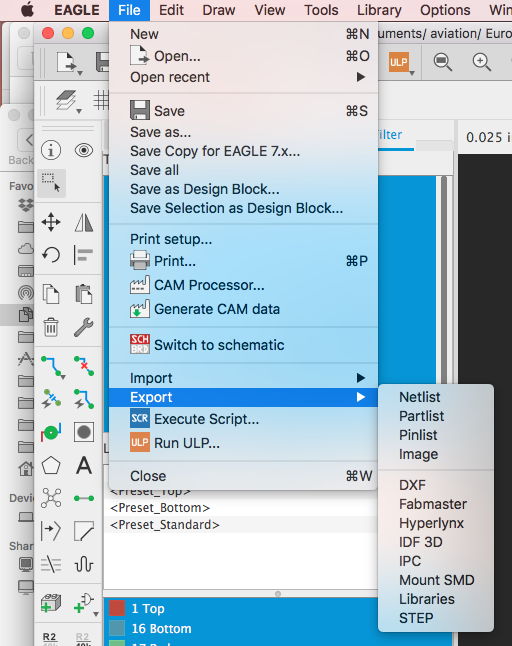The height and width of the screenshot is (646, 512).
Task: Select the Info tool icon
Action: tap(51, 150)
